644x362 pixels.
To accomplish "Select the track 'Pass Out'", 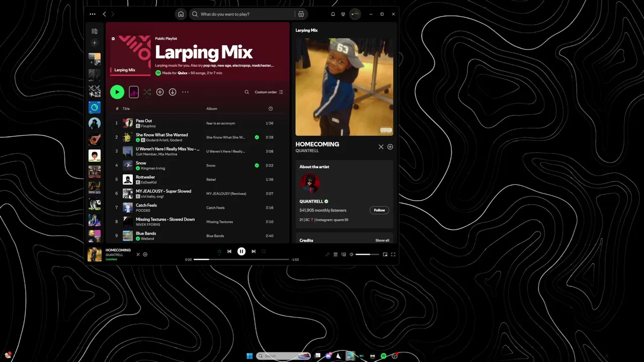I will pyautogui.click(x=144, y=121).
